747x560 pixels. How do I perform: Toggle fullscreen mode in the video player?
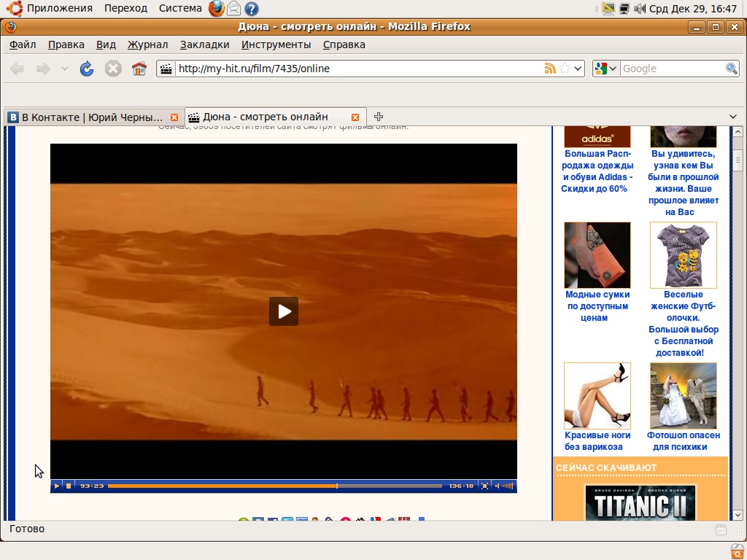pyautogui.click(x=484, y=486)
